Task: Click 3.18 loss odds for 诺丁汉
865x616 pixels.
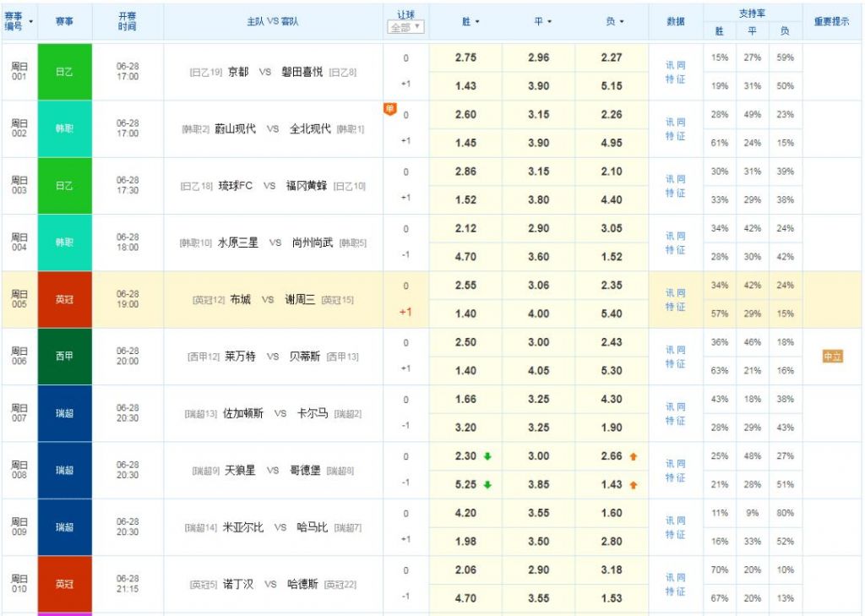Action: point(612,570)
